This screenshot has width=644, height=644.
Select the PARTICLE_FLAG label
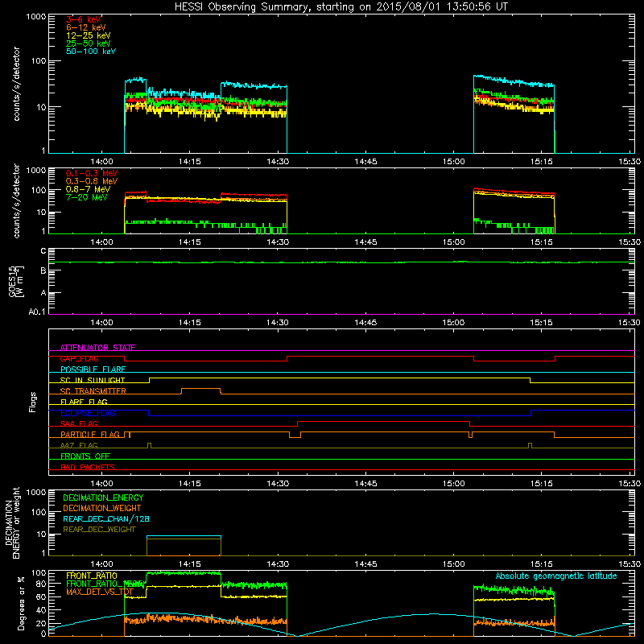coord(90,435)
